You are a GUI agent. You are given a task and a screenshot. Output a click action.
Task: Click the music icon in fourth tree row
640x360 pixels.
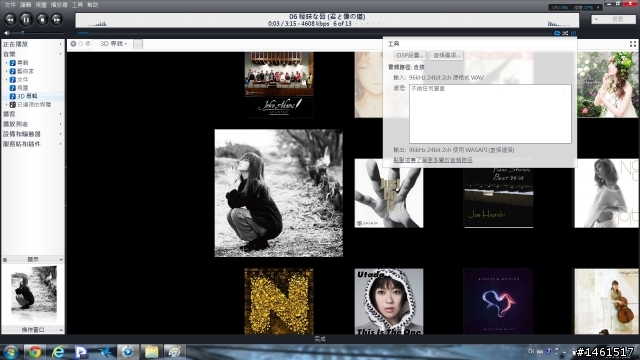(x=13, y=88)
